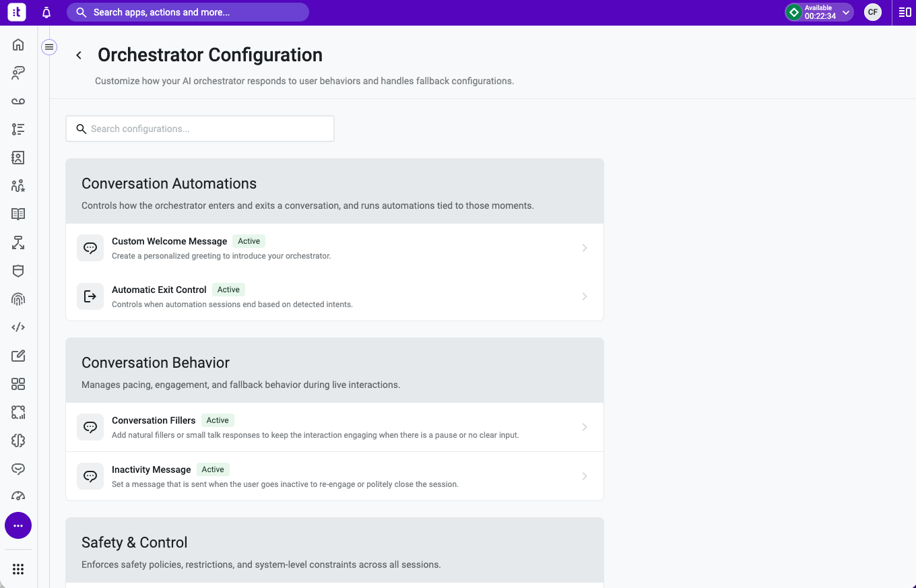Click the purple more options button
Screen dimensions: 916x588
pyautogui.click(x=18, y=525)
